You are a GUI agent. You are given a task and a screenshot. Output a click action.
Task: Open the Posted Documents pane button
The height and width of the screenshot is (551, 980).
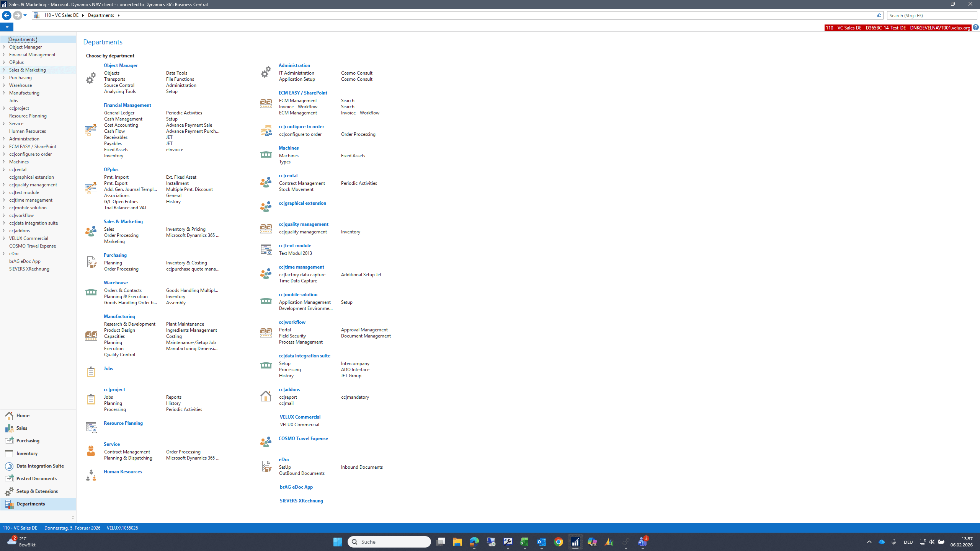[38, 479]
